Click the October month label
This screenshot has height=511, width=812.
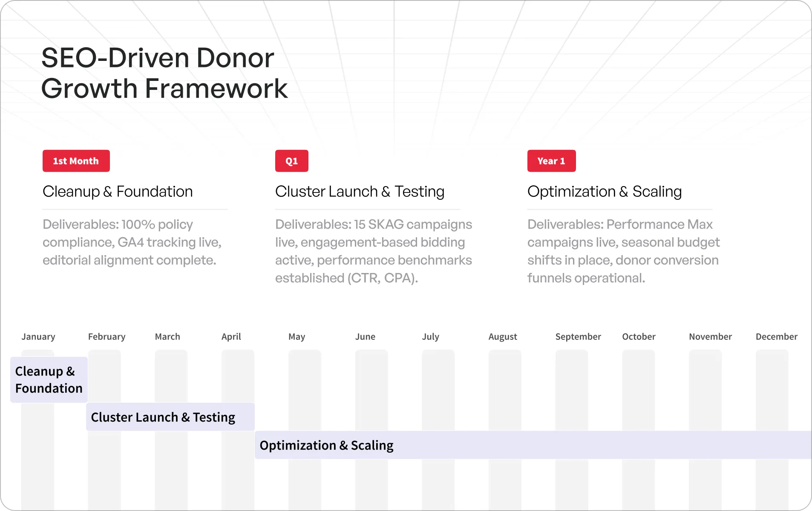(639, 337)
